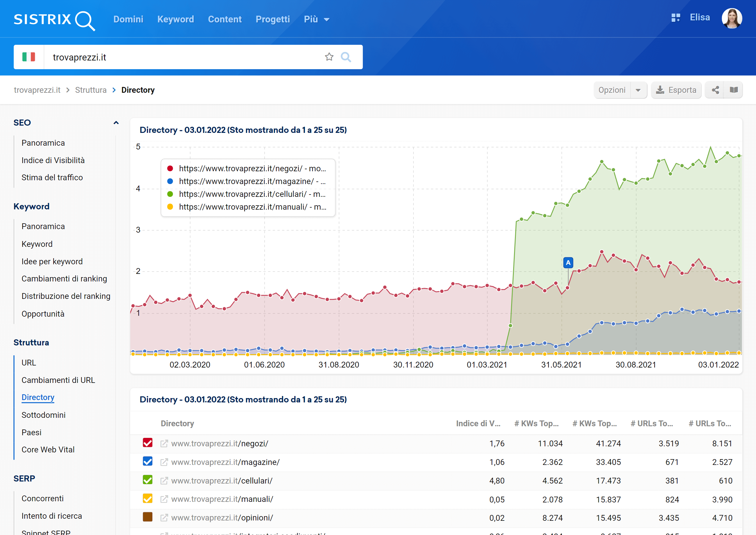Open Intento di ricerca
Screen dimensions: 756x535
click(x=52, y=516)
